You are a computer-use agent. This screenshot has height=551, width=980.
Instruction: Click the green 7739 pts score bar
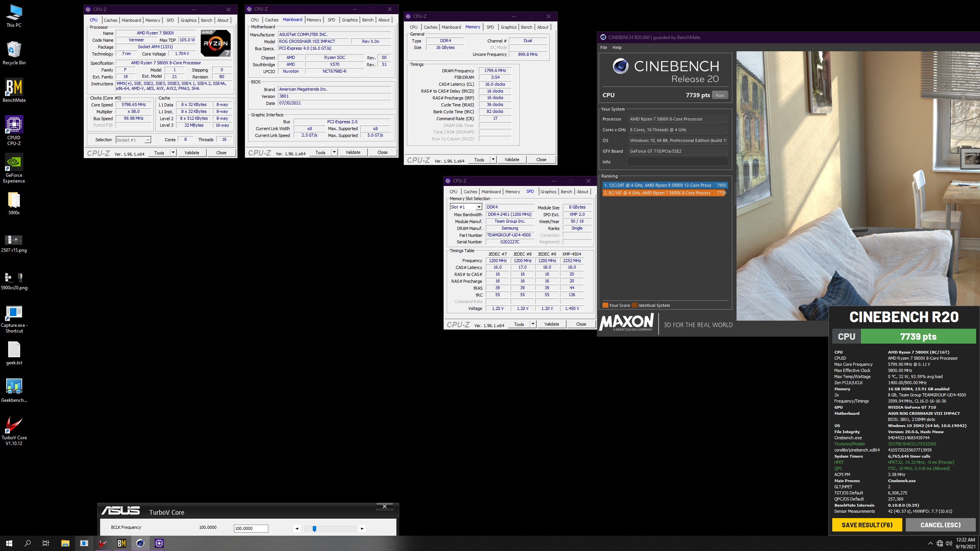[918, 337]
